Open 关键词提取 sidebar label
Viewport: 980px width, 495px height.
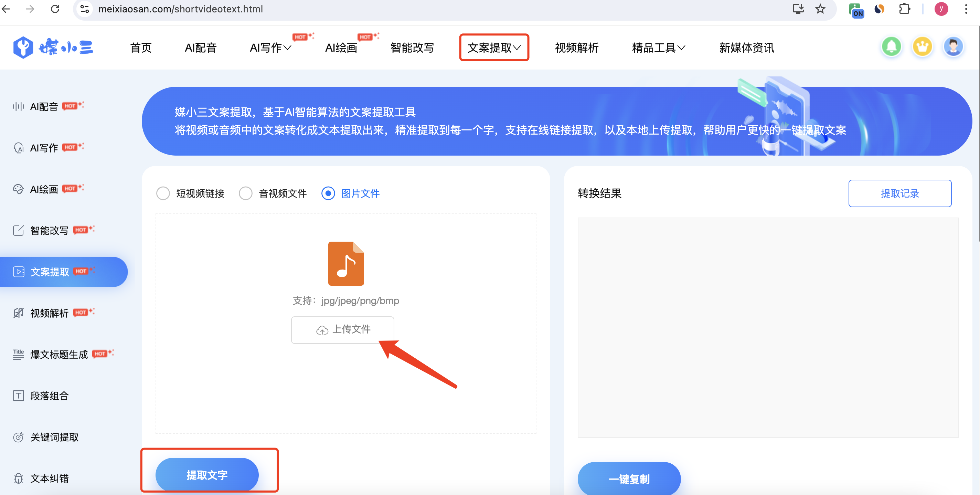tap(54, 437)
